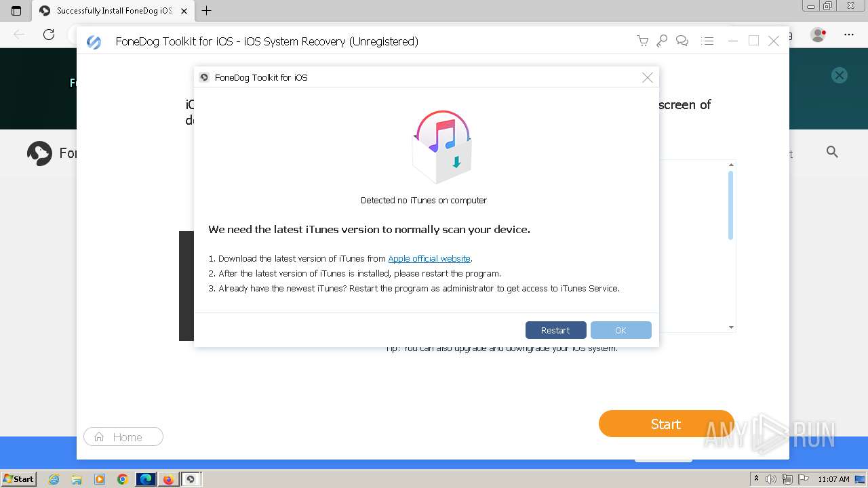Click the scrollbar up arrow in text panel
The height and width of the screenshot is (488, 868).
731,165
